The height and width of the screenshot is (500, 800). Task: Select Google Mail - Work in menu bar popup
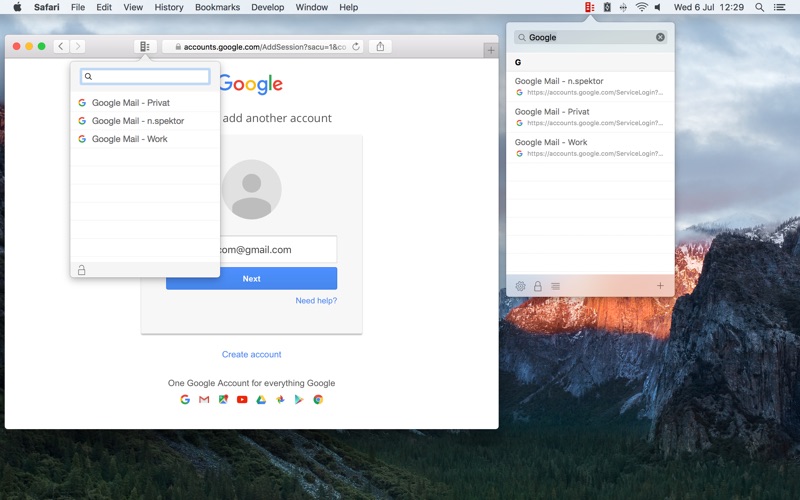pos(590,147)
